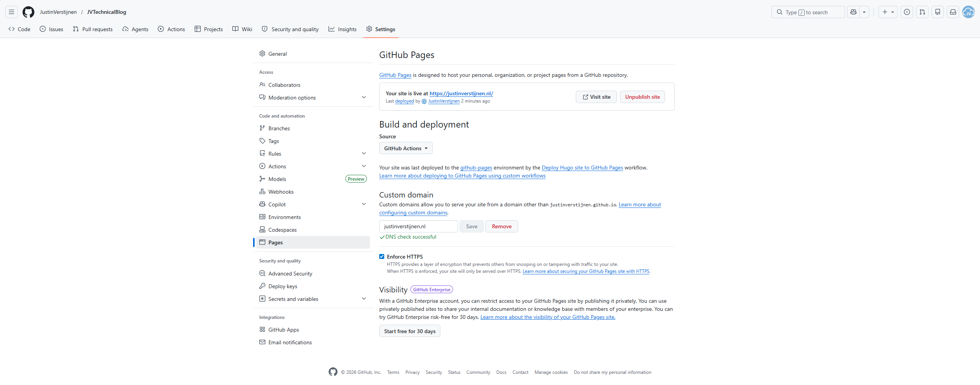Open General settings in the sidebar

[313, 54]
